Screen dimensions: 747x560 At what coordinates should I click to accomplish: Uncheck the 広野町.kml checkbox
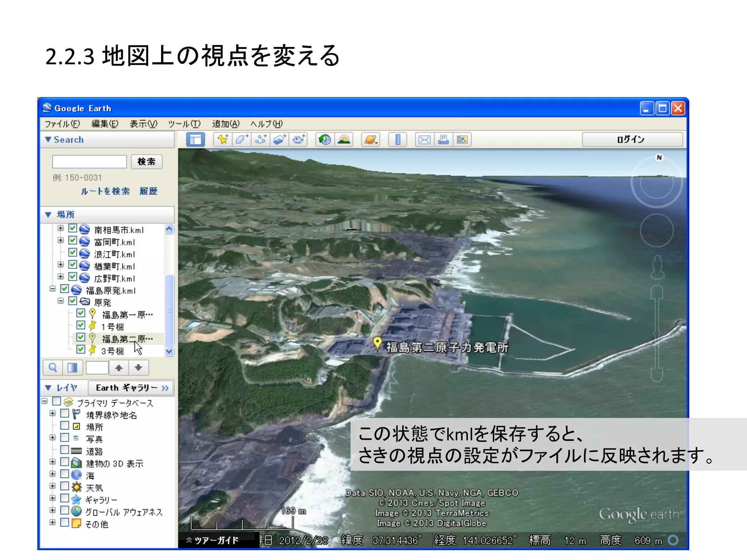pos(73,277)
